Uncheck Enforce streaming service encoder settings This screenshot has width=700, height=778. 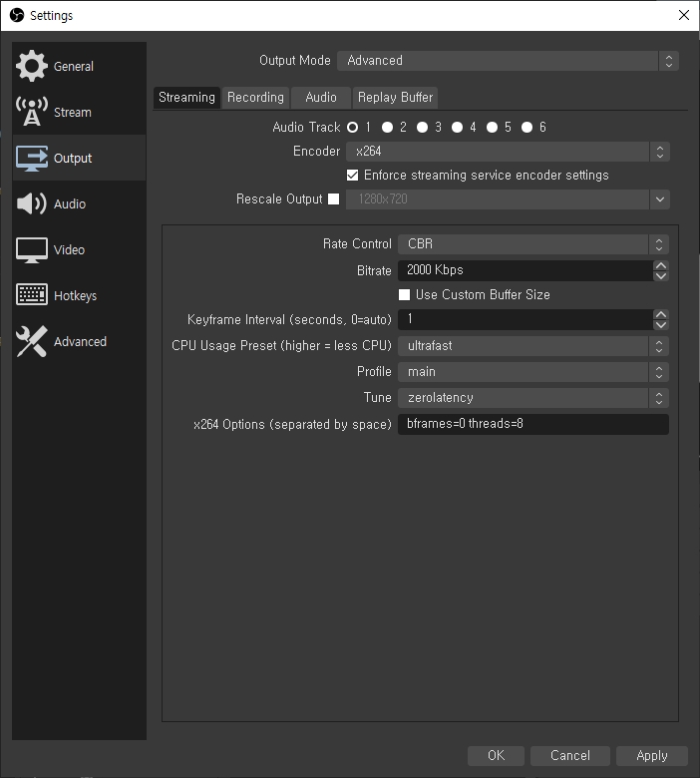pyautogui.click(x=352, y=176)
